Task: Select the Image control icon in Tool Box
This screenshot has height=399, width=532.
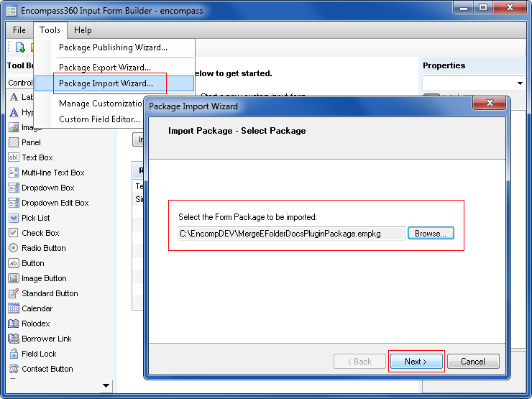Action: coord(14,127)
